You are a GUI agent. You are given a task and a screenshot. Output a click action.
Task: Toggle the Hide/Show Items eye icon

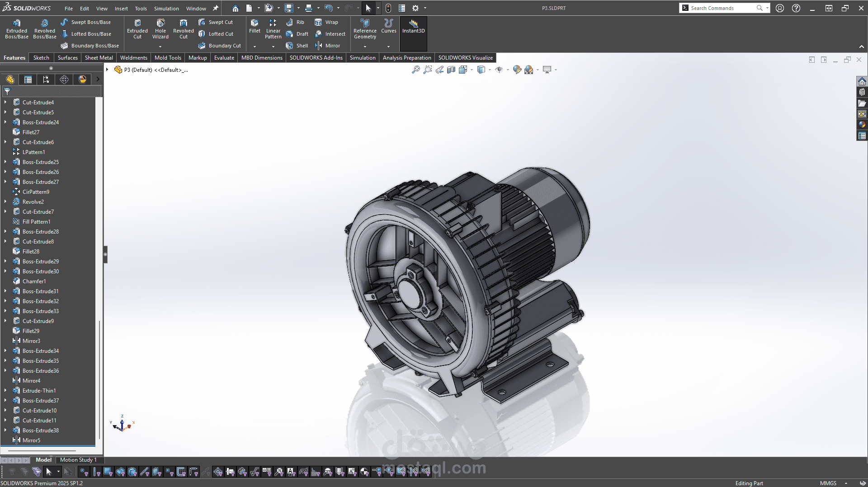[x=499, y=70]
